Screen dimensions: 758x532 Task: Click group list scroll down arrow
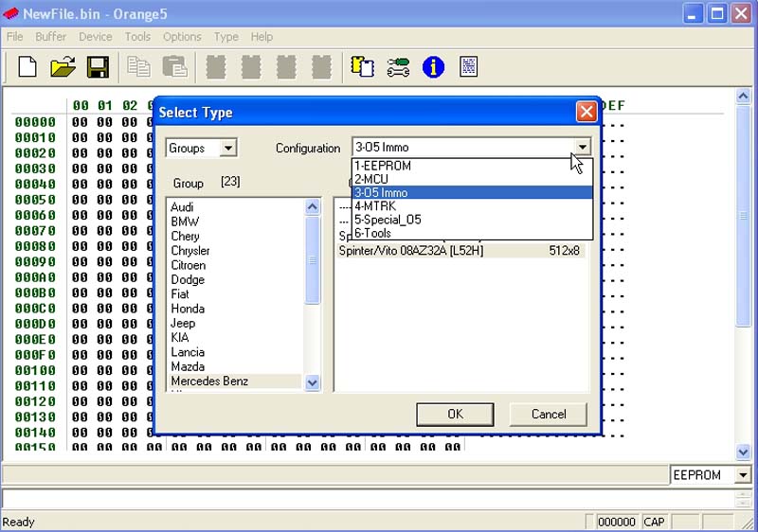(313, 382)
